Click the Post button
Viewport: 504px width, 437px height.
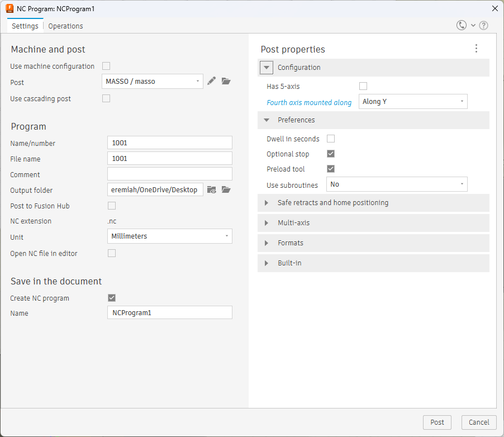coord(437,422)
